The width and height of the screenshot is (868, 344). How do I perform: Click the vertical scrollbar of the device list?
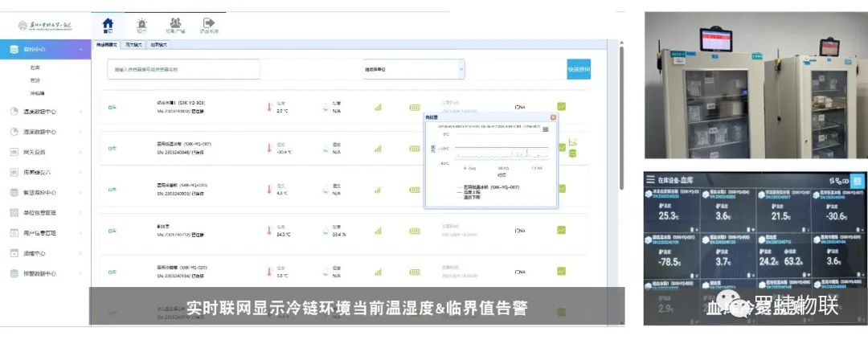tap(621, 118)
